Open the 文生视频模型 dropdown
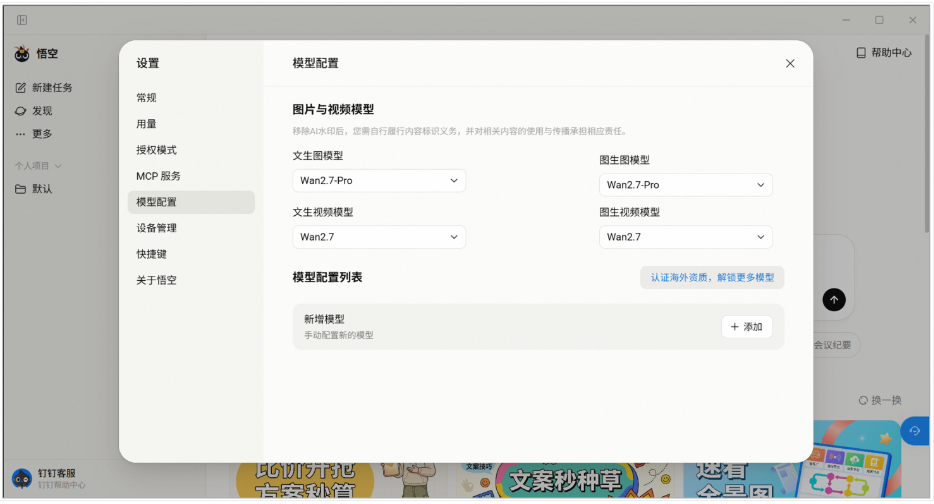The height and width of the screenshot is (504, 934). (x=379, y=237)
